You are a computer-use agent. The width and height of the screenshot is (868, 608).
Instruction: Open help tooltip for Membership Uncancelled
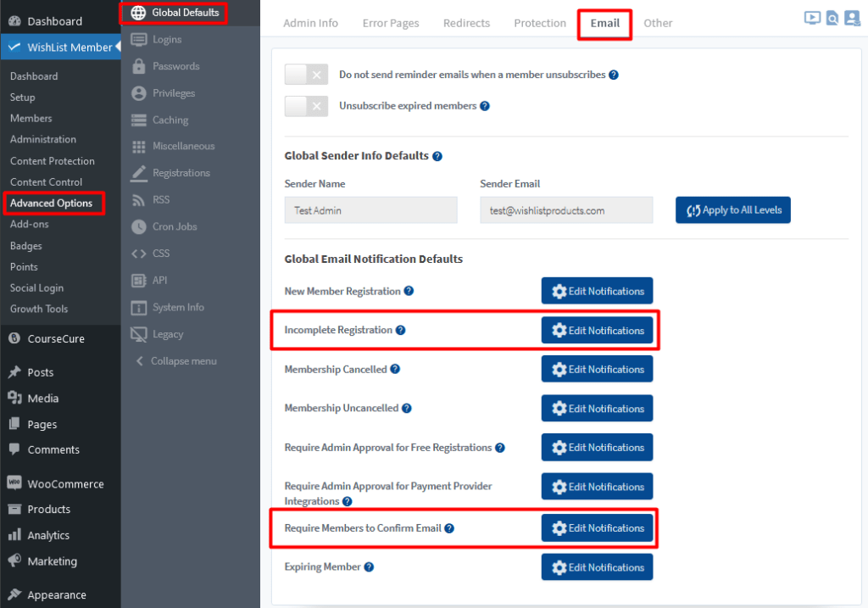tap(406, 408)
